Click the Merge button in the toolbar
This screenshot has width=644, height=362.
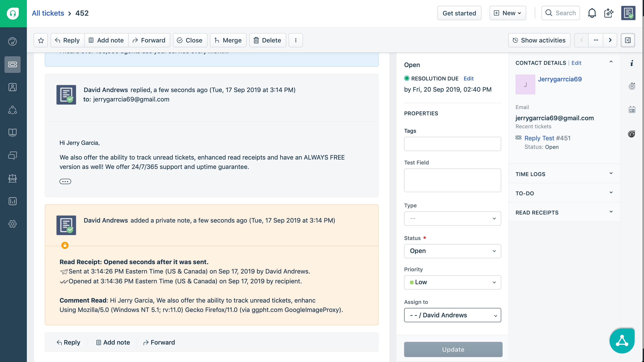(x=228, y=40)
